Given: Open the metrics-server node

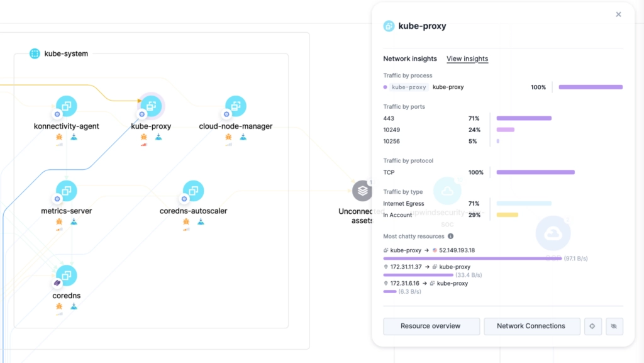Looking at the screenshot, I should point(67,191).
